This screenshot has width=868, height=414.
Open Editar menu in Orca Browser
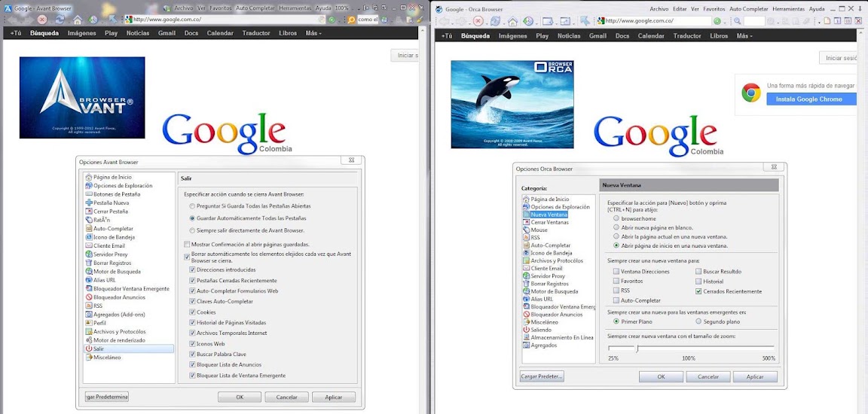(x=679, y=9)
